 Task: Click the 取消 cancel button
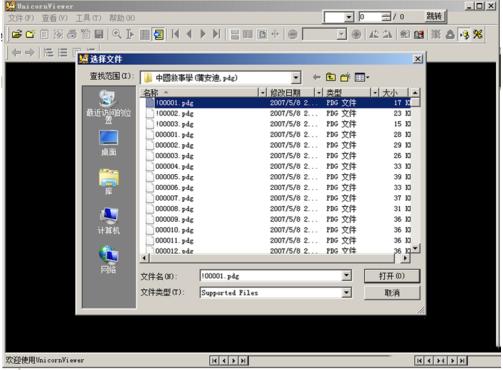pos(392,293)
